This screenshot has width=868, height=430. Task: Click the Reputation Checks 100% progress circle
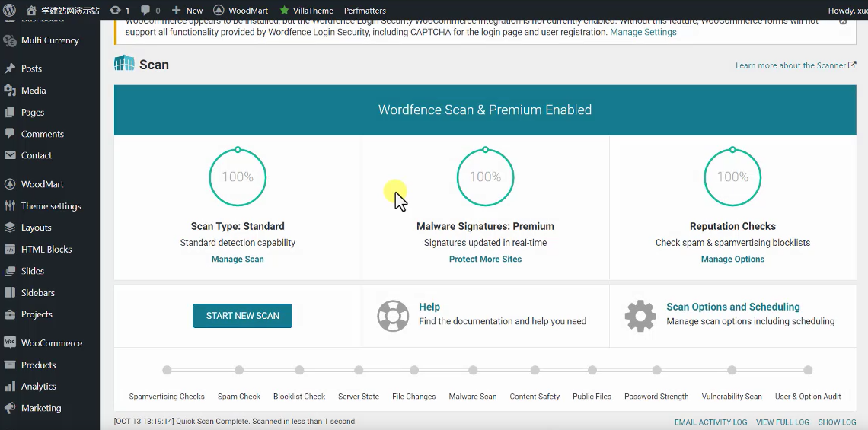tap(732, 177)
